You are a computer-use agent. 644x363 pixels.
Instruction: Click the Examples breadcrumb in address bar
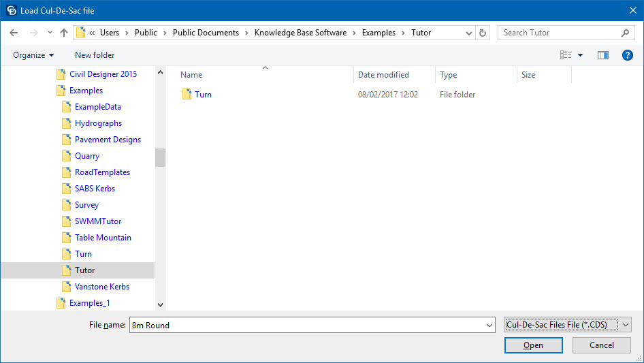378,33
